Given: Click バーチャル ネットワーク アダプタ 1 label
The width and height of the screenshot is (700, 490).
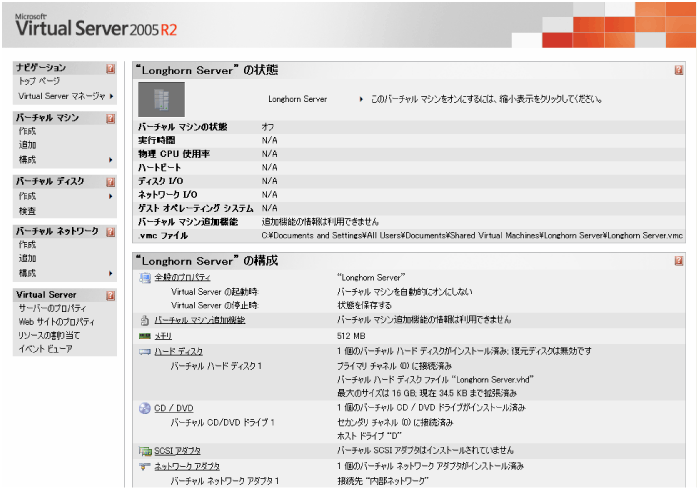Looking at the screenshot, I should click(225, 481).
